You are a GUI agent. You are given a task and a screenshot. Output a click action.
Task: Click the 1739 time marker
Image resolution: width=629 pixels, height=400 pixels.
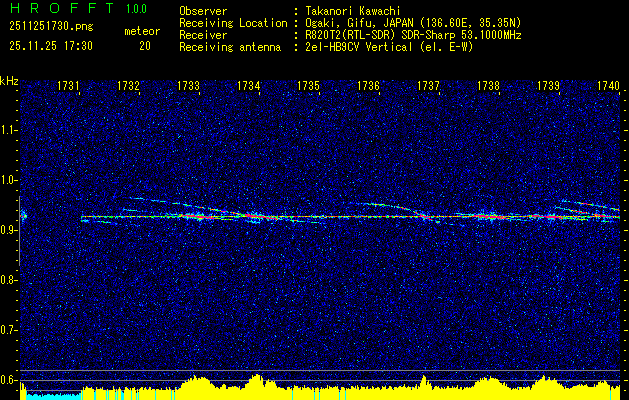pyautogui.click(x=548, y=86)
